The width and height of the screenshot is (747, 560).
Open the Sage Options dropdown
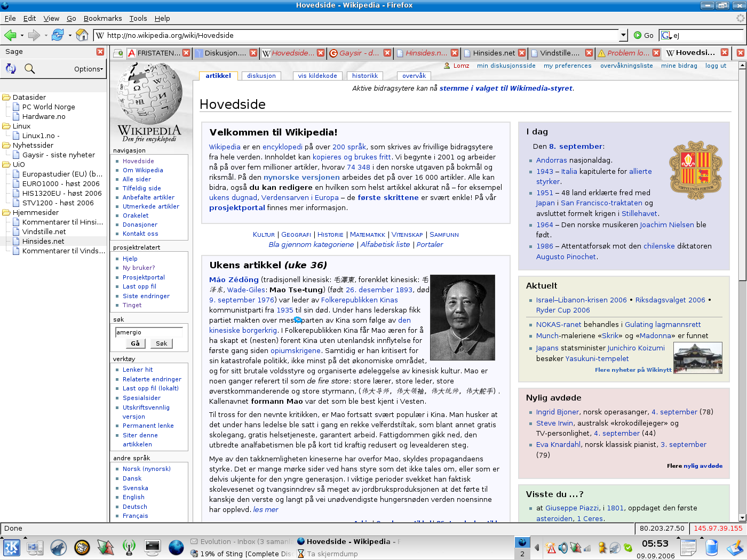pos(89,69)
